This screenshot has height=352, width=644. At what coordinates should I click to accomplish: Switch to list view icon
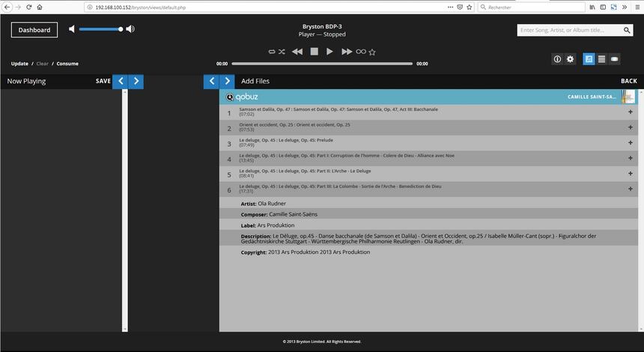[602, 59]
